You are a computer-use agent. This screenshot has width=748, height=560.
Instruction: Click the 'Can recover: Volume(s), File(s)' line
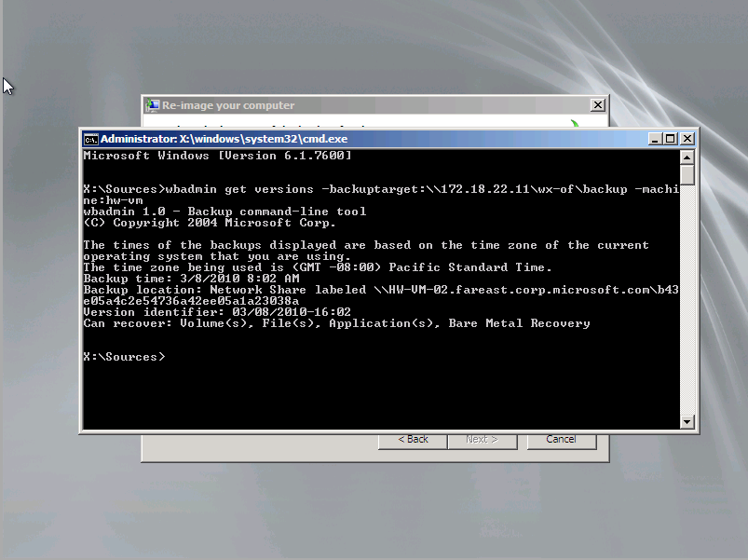tap(337, 323)
